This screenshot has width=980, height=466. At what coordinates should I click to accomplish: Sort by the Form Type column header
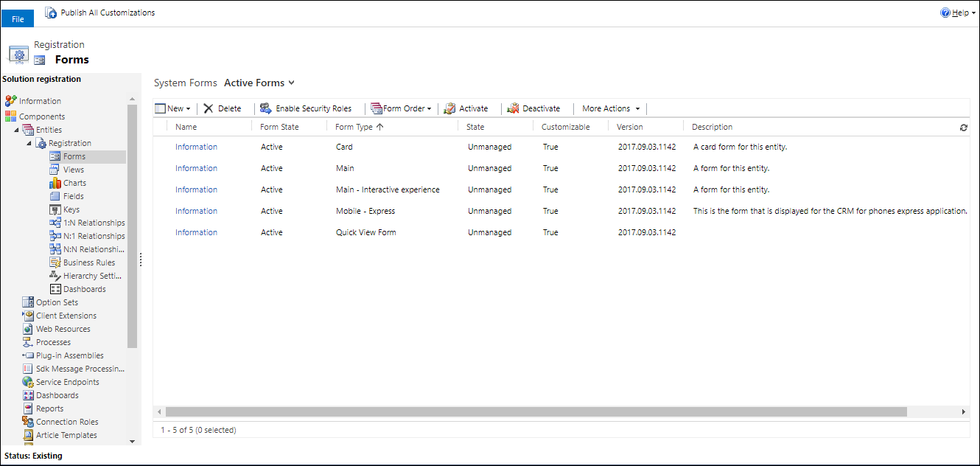359,127
